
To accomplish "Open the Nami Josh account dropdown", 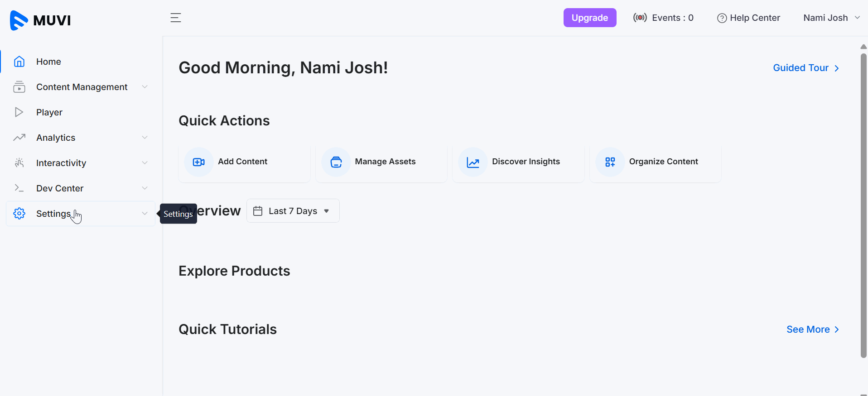I will point(831,18).
